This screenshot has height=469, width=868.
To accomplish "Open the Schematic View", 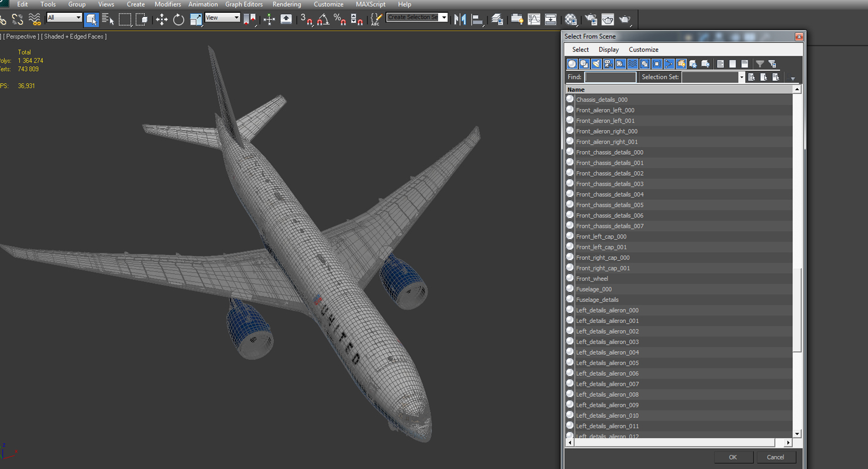I will tap(551, 19).
